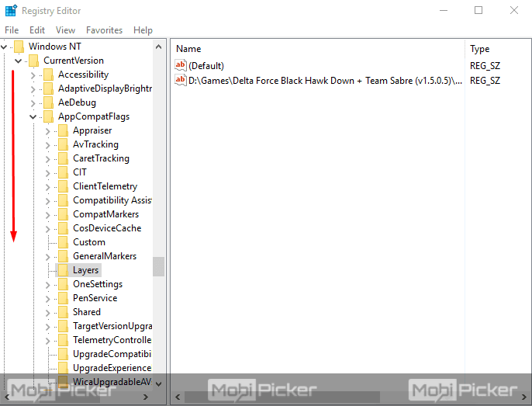This screenshot has width=532, height=406.
Task: Select the (Default) value name
Action: pos(206,66)
